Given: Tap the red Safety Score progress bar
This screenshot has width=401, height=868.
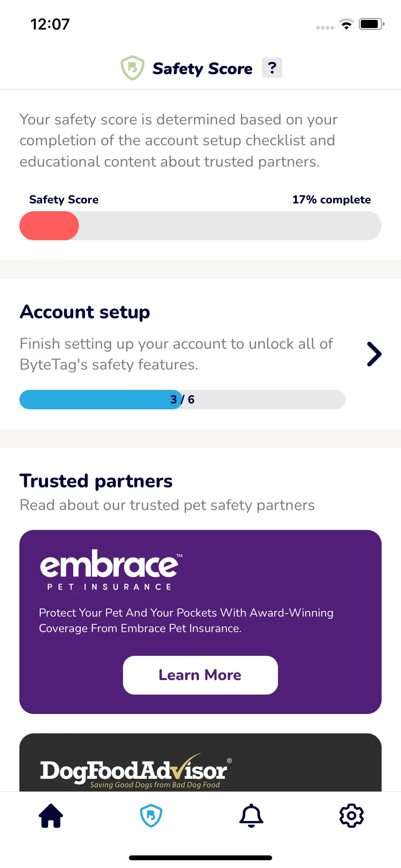Looking at the screenshot, I should (200, 226).
